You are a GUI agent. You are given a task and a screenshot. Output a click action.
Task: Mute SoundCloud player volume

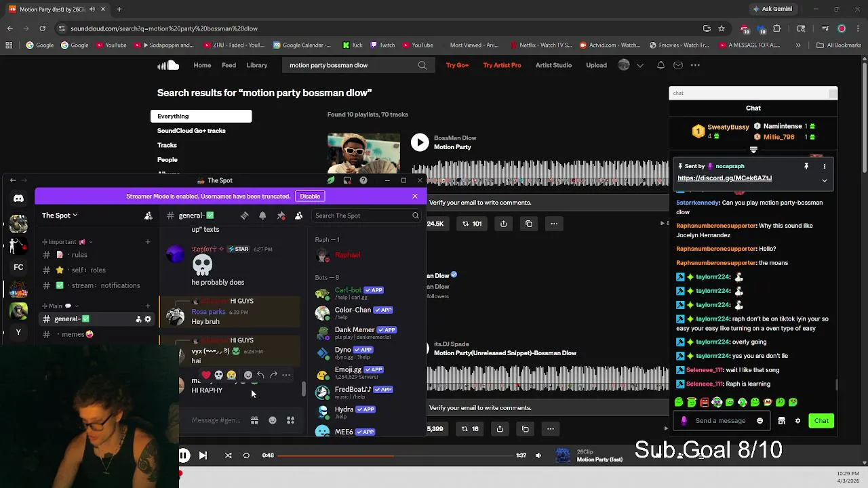click(538, 455)
